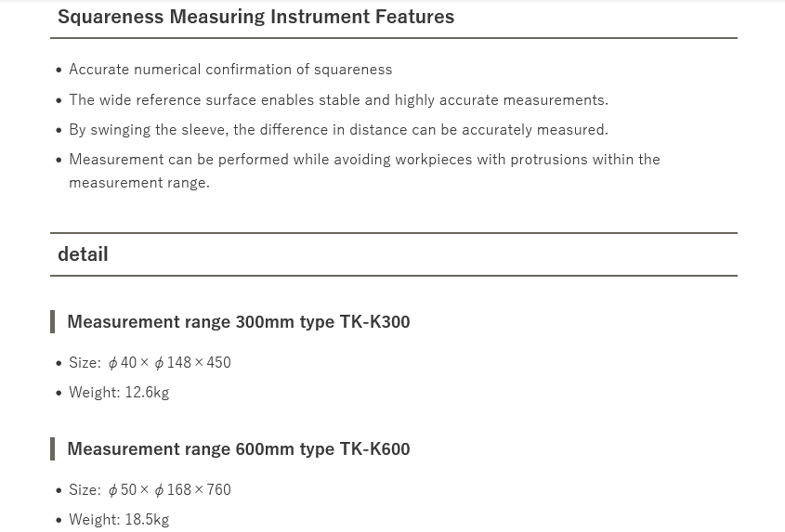Click the "By swinging the sleeve" sentence
Image resolution: width=785 pixels, height=532 pixels.
(338, 130)
